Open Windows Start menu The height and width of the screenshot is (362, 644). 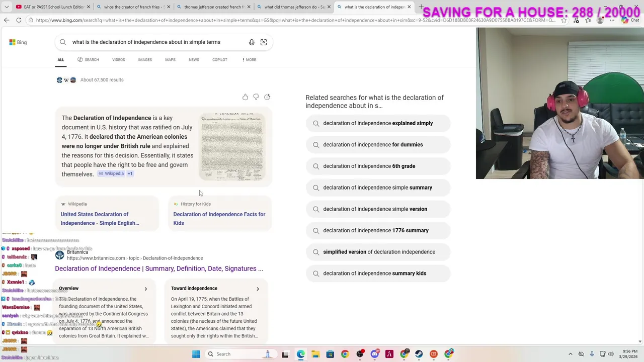click(x=196, y=354)
